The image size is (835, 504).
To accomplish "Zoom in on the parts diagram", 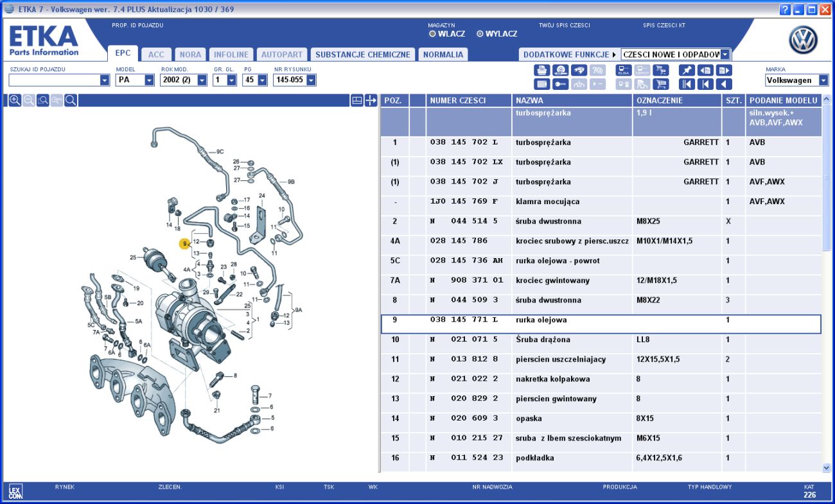I will (15, 100).
